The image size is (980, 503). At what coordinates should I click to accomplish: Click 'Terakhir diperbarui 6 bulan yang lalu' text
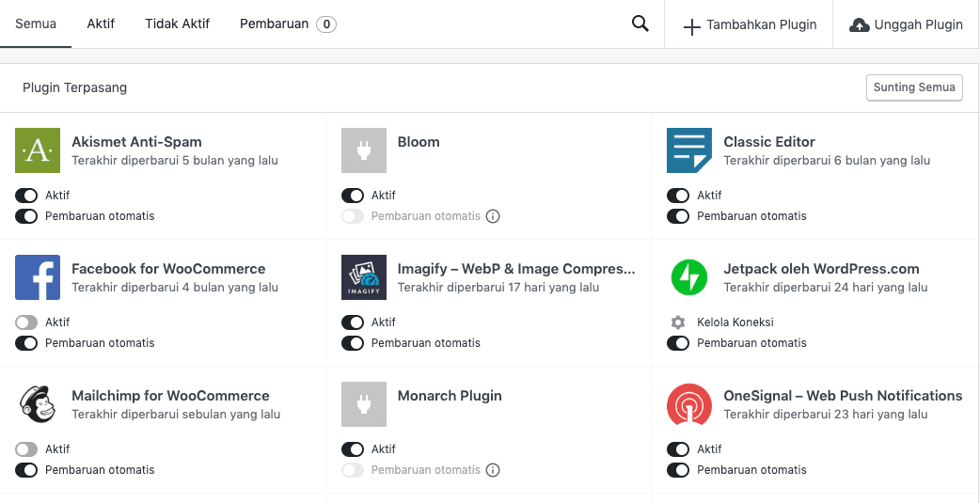(827, 161)
